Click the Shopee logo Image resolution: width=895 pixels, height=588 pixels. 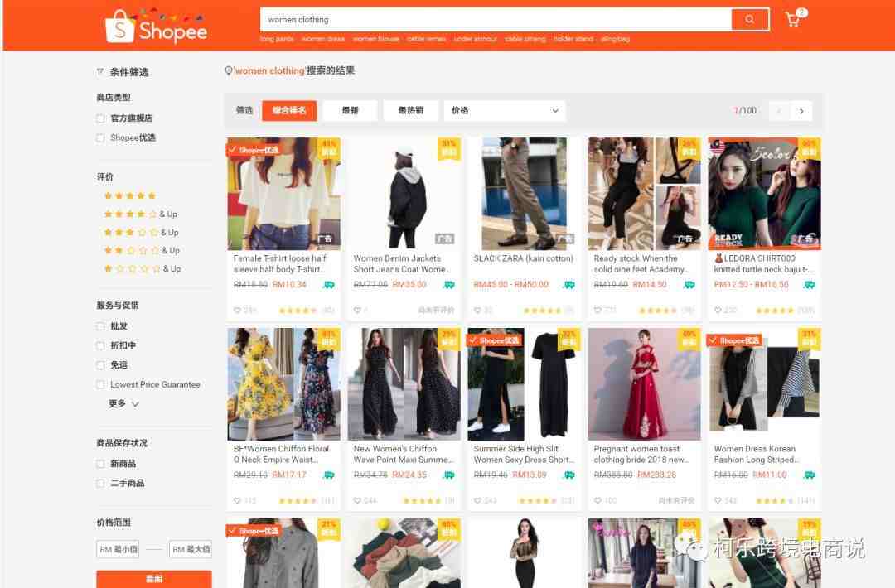point(157,27)
